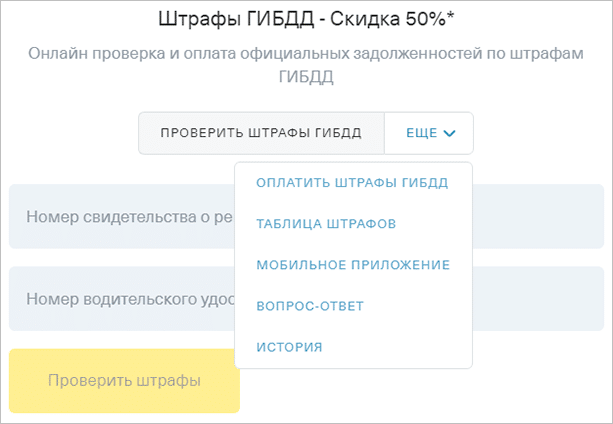Submit the form with Проверить штрафы

[124, 381]
